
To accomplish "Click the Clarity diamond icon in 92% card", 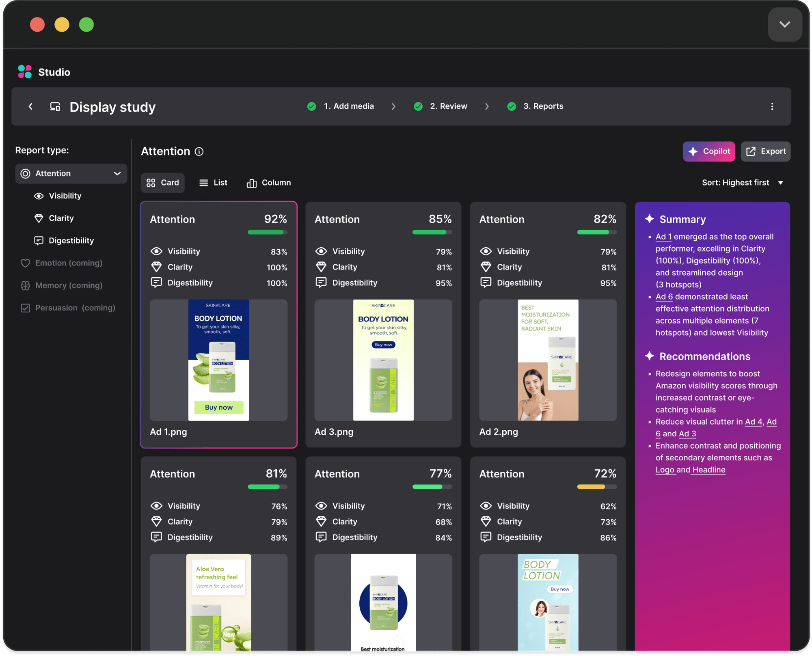I will 156,267.
